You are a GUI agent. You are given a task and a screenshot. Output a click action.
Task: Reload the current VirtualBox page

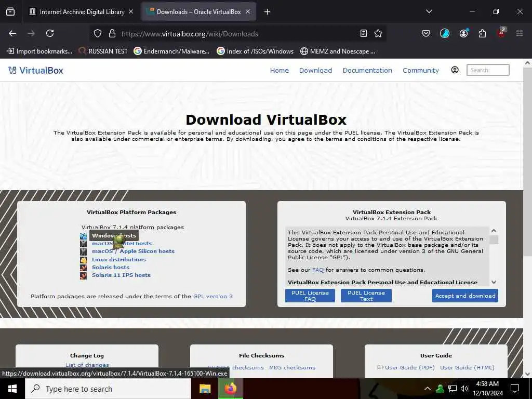pos(50,33)
